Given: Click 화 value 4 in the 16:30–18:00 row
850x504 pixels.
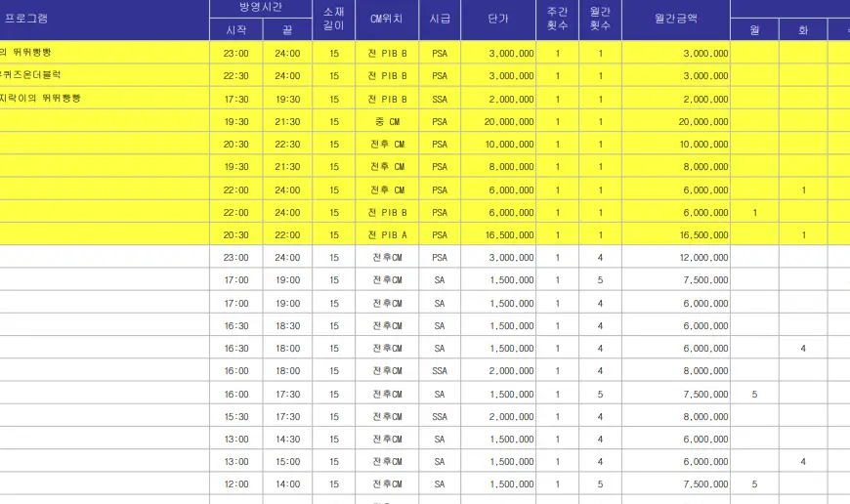Looking at the screenshot, I should point(803,349).
